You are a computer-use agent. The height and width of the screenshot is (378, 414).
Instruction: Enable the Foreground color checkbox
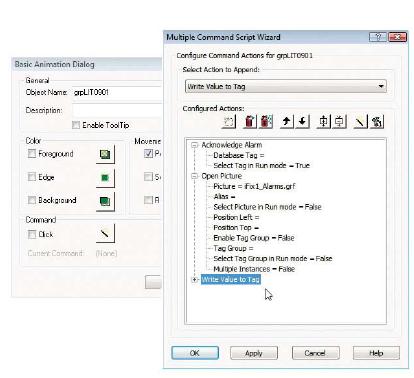[x=32, y=153]
